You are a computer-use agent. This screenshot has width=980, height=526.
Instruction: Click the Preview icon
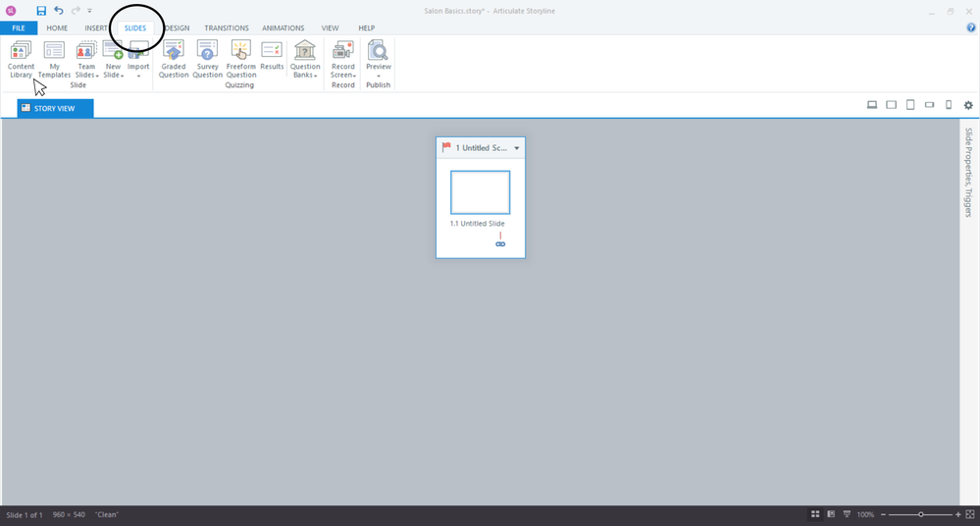[x=378, y=50]
